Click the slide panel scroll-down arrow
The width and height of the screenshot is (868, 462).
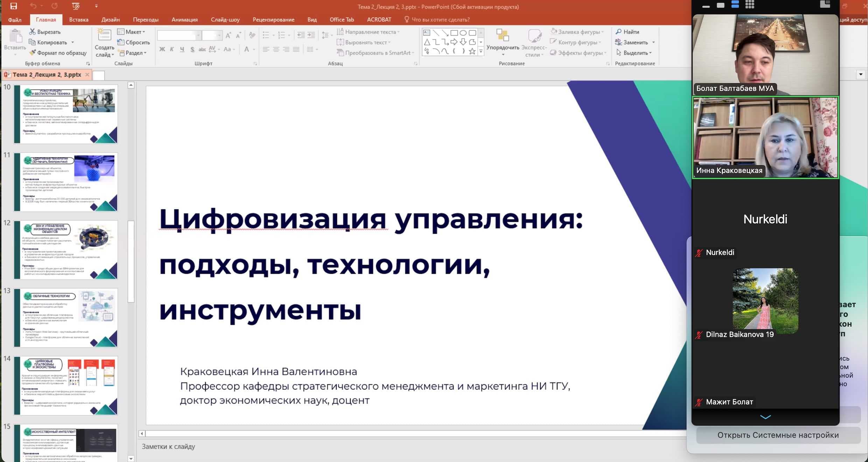pyautogui.click(x=131, y=458)
